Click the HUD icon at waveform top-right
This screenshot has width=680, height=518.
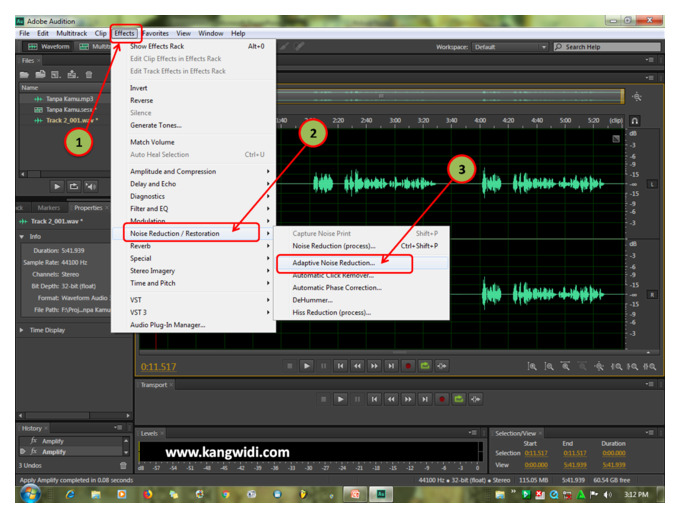pyautogui.click(x=616, y=139)
